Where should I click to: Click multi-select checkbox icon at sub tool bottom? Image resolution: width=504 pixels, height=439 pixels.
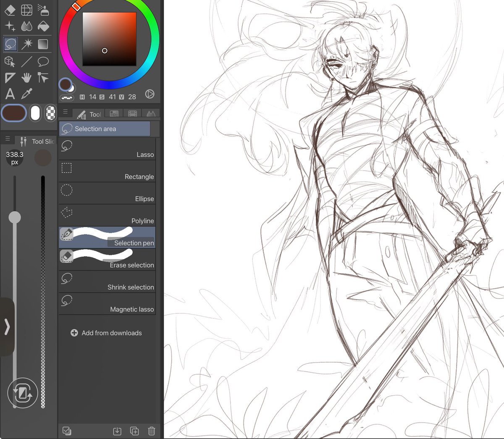pyautogui.click(x=66, y=431)
